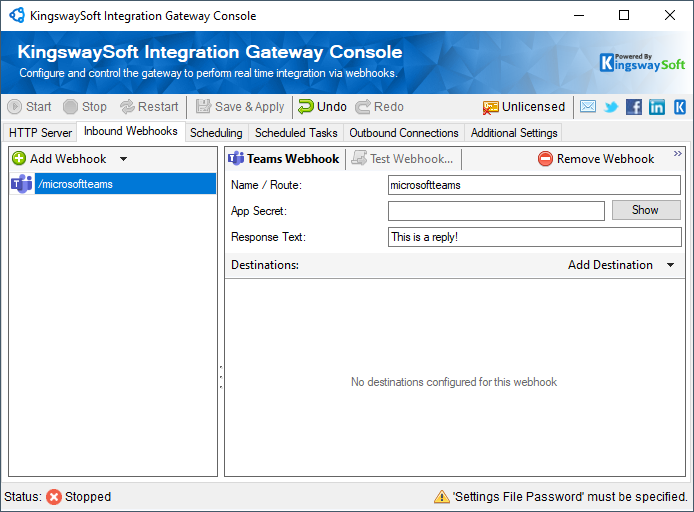694x512 pixels.
Task: Open the LinkedIn icon link
Action: coord(657,107)
